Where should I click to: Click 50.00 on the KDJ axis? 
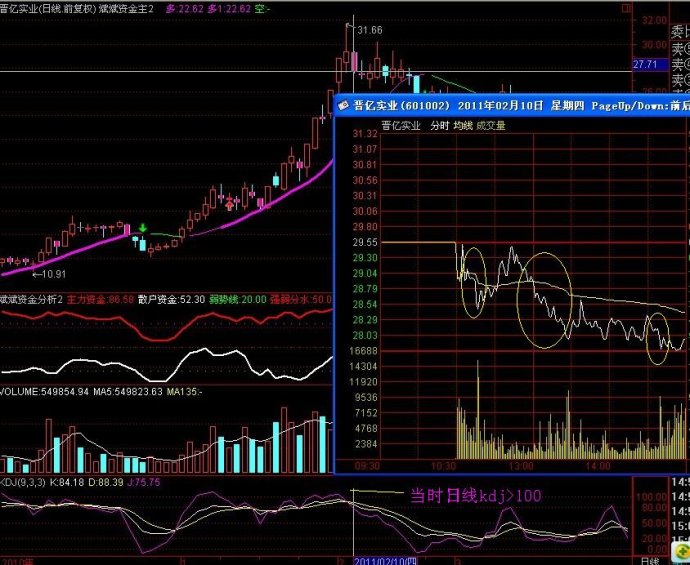[x=655, y=524]
